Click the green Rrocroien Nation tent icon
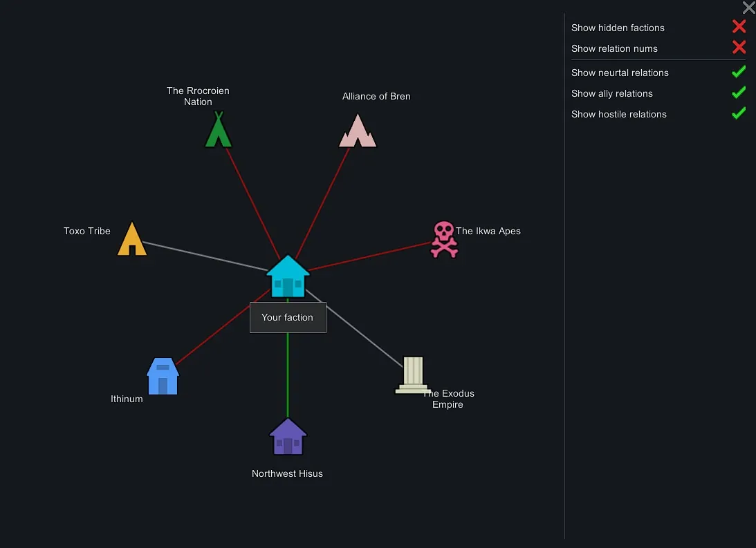This screenshot has height=548, width=756. (218, 130)
